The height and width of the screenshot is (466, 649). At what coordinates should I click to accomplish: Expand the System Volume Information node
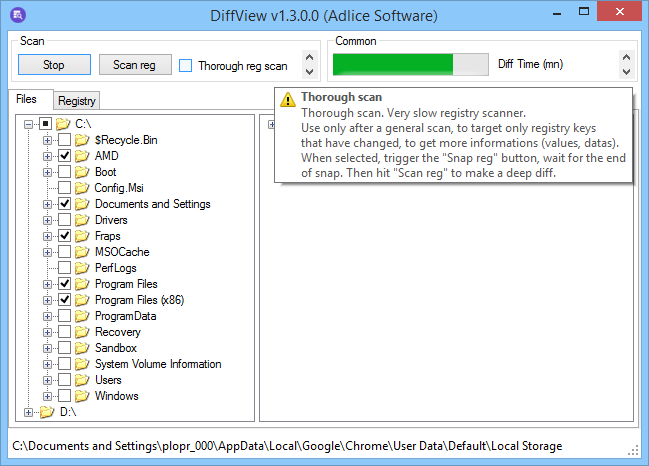pos(47,365)
